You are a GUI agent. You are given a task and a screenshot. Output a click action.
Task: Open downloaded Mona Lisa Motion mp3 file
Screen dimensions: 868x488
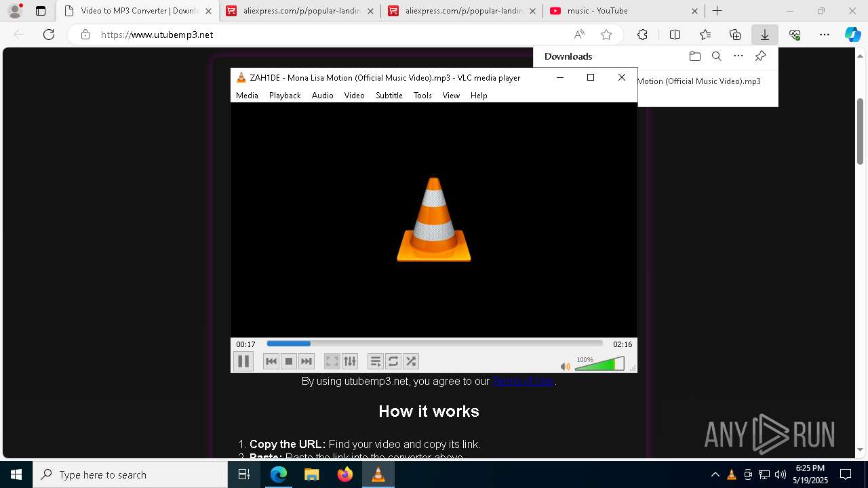(699, 81)
